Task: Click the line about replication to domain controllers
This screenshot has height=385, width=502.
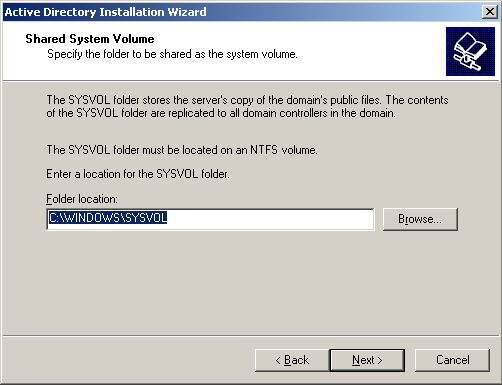Action: coord(221,113)
